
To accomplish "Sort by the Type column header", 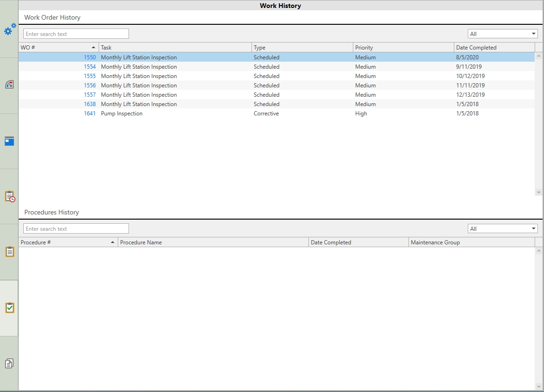I will coord(302,48).
